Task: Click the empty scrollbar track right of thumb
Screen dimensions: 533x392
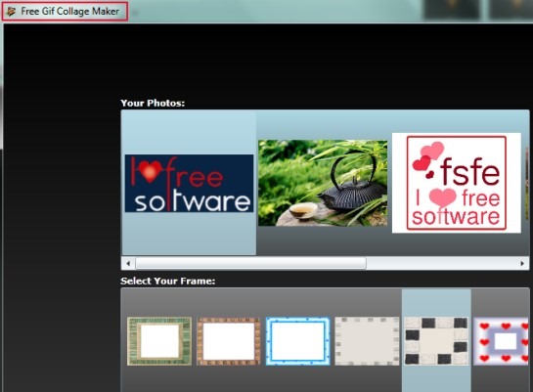Action: point(441,263)
